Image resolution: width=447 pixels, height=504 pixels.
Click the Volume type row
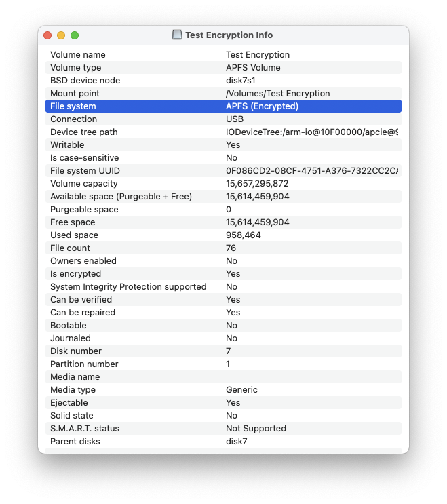223,68
